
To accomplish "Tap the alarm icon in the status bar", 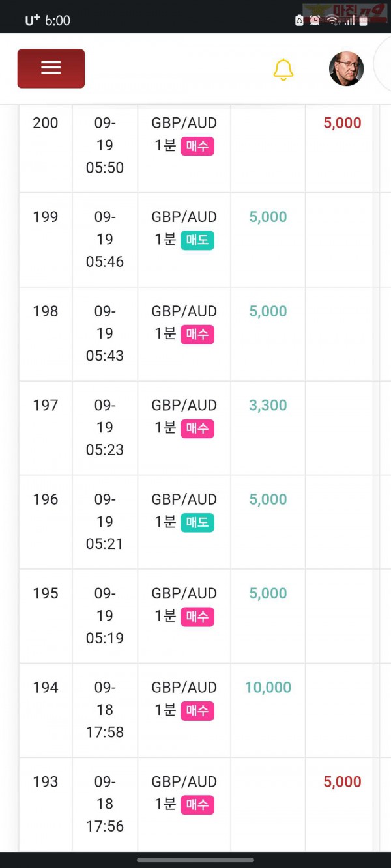I will click(x=315, y=20).
